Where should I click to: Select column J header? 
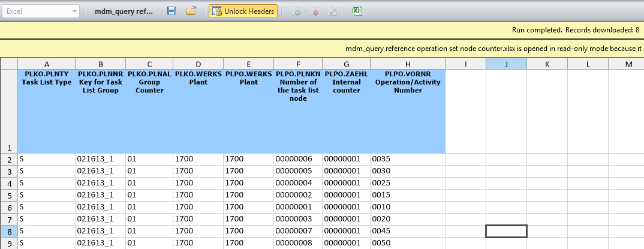click(x=506, y=64)
